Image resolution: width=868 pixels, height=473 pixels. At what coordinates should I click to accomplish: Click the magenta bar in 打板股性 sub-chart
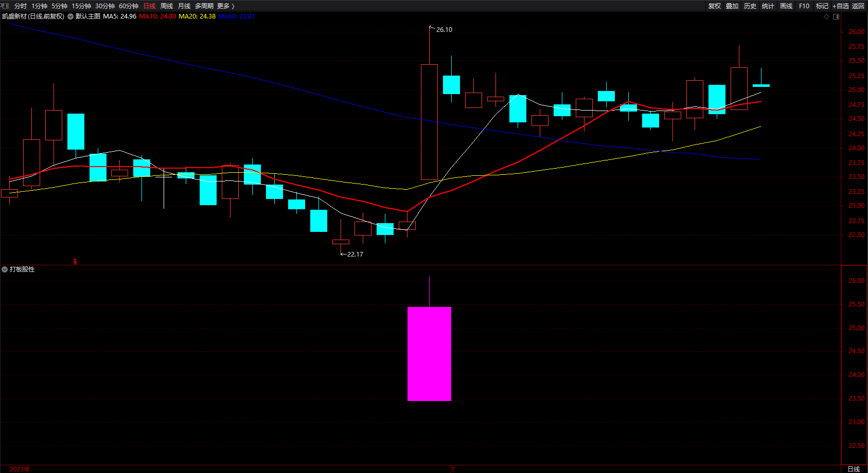[429, 354]
